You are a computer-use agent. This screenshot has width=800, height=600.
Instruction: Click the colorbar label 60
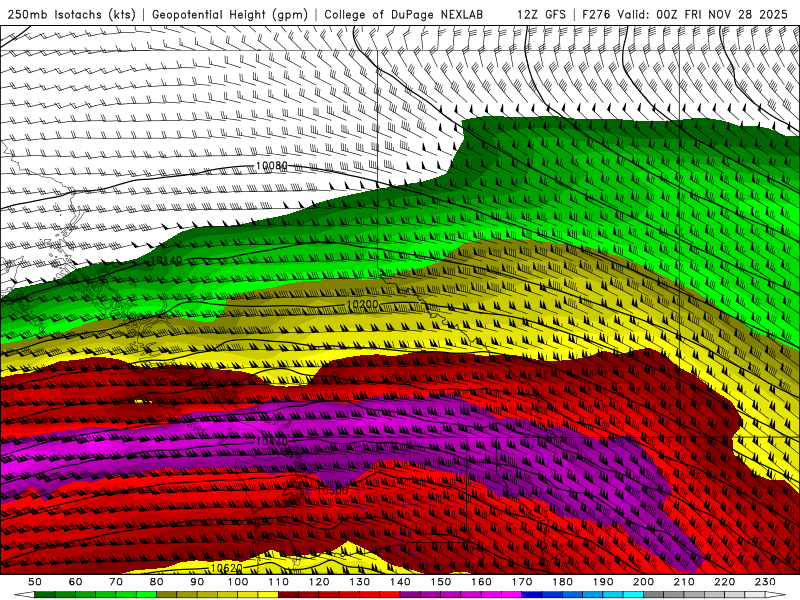(x=75, y=582)
